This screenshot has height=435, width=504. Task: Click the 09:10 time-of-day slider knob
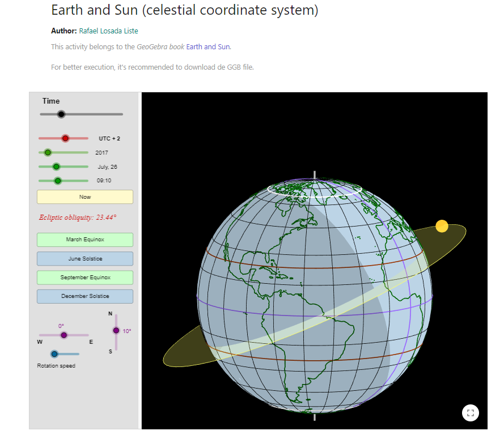pos(58,181)
